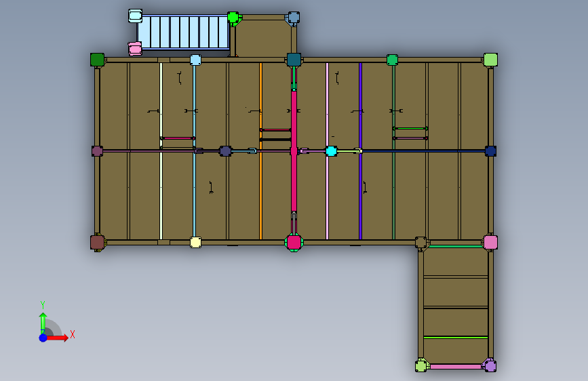Select the dark green corner post at top left

[x=97, y=60]
